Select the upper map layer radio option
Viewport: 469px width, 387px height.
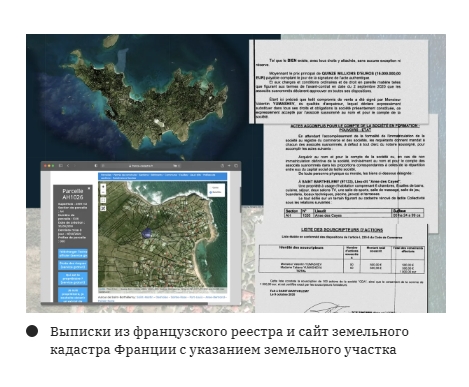pyautogui.click(x=210, y=187)
